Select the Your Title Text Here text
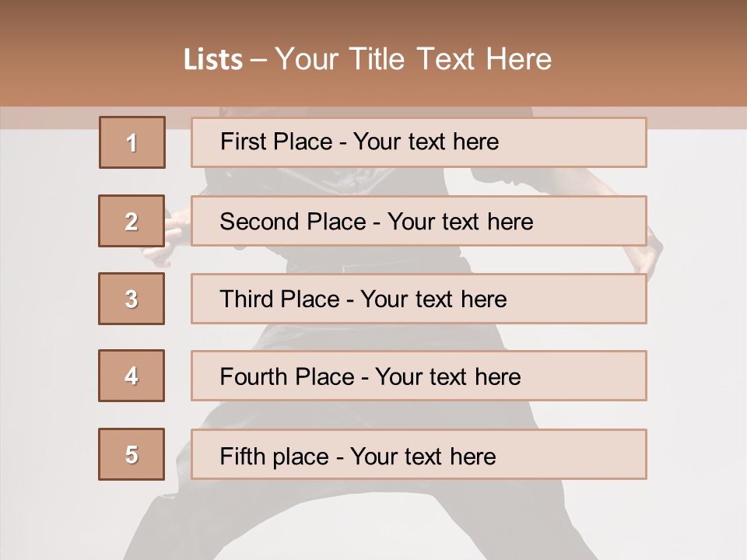Viewport: 747px width, 560px height. click(413, 60)
